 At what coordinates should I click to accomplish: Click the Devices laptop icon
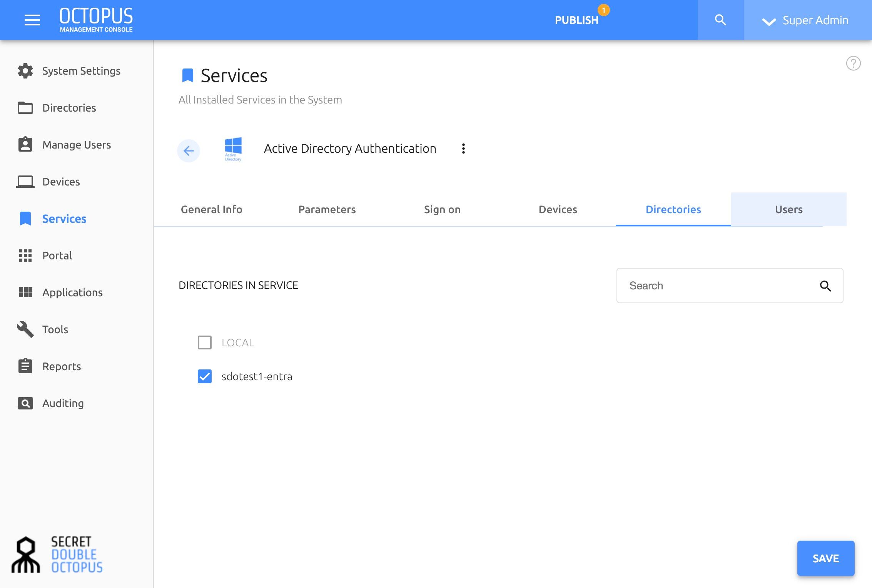point(25,181)
